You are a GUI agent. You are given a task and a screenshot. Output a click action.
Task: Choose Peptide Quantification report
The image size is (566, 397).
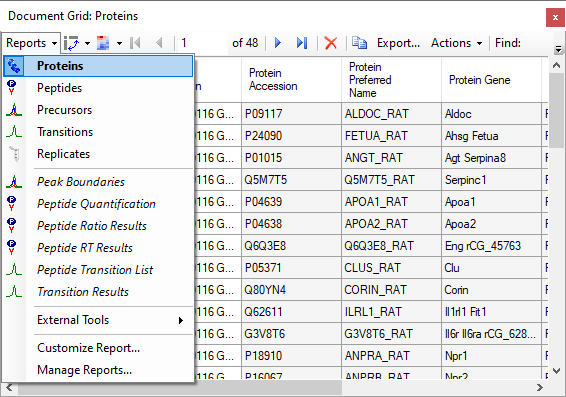click(96, 204)
